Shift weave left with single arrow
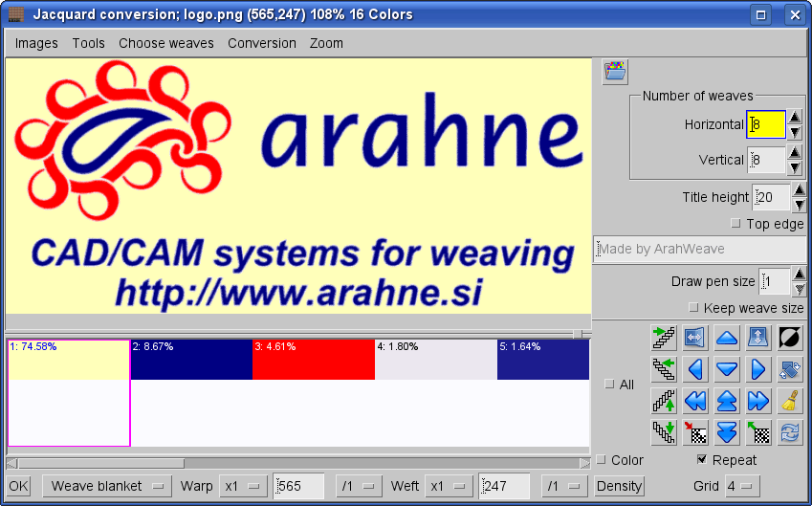The image size is (812, 506). (695, 370)
